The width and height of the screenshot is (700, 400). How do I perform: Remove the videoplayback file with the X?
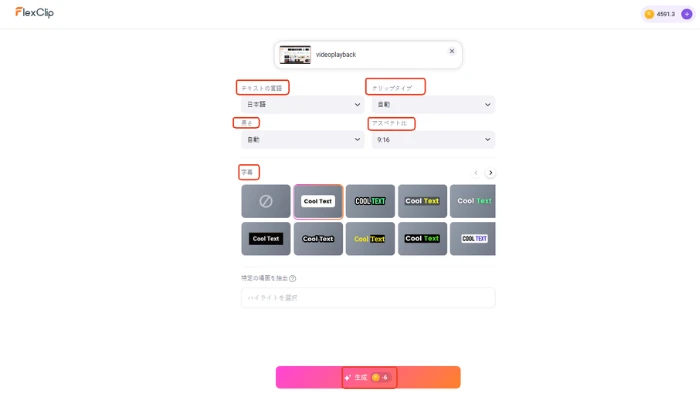click(x=452, y=51)
